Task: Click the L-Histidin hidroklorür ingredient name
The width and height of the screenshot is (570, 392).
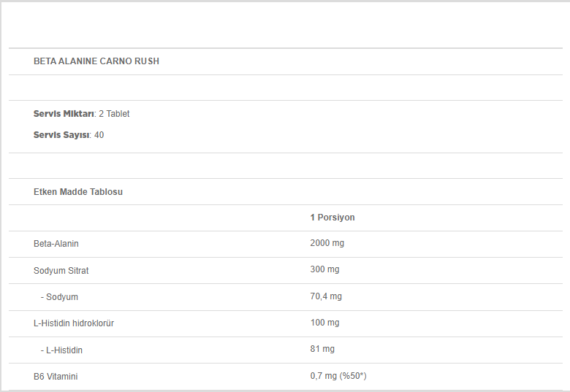Action: [74, 323]
